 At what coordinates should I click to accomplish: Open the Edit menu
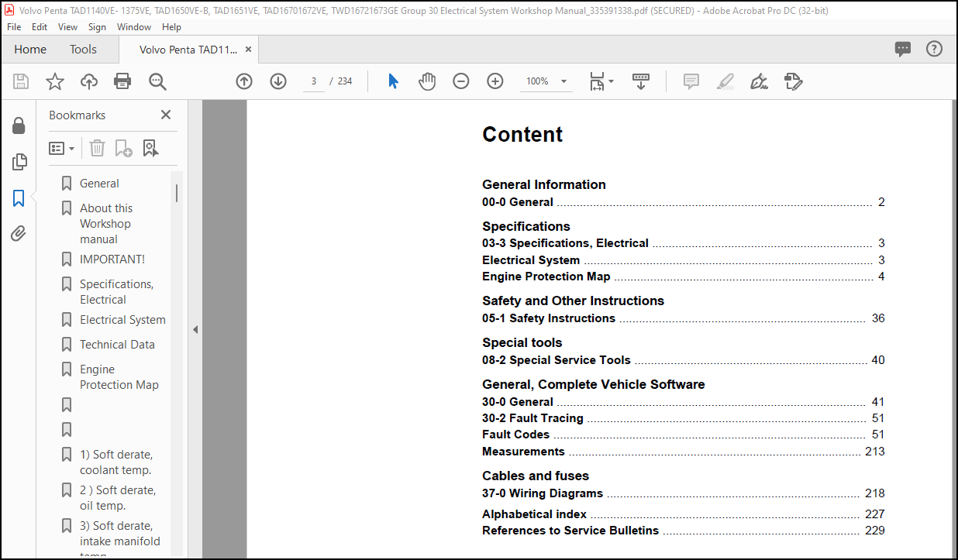(40, 26)
